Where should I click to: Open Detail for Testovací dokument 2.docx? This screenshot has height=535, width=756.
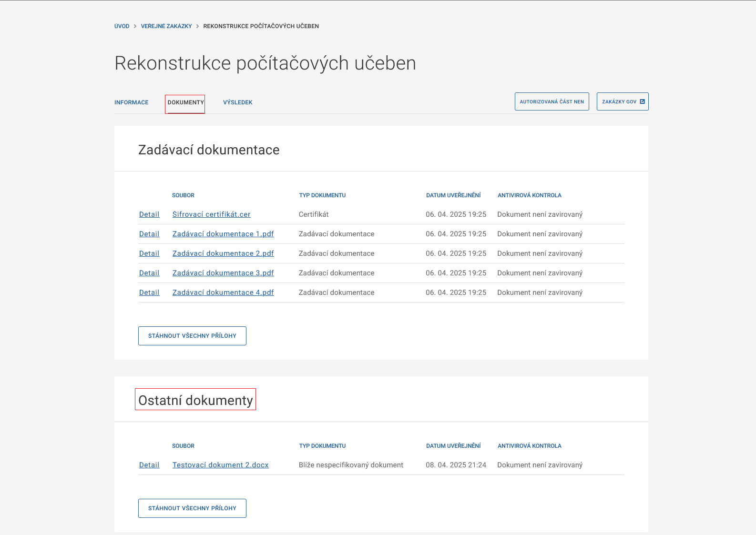149,465
